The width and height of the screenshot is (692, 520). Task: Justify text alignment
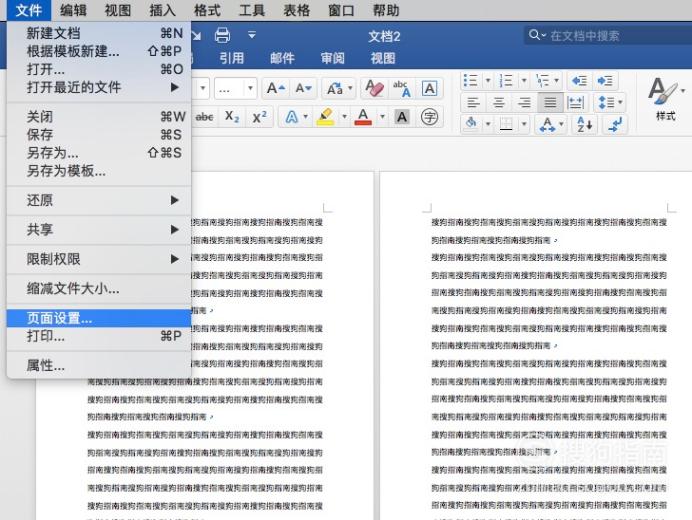point(550,103)
